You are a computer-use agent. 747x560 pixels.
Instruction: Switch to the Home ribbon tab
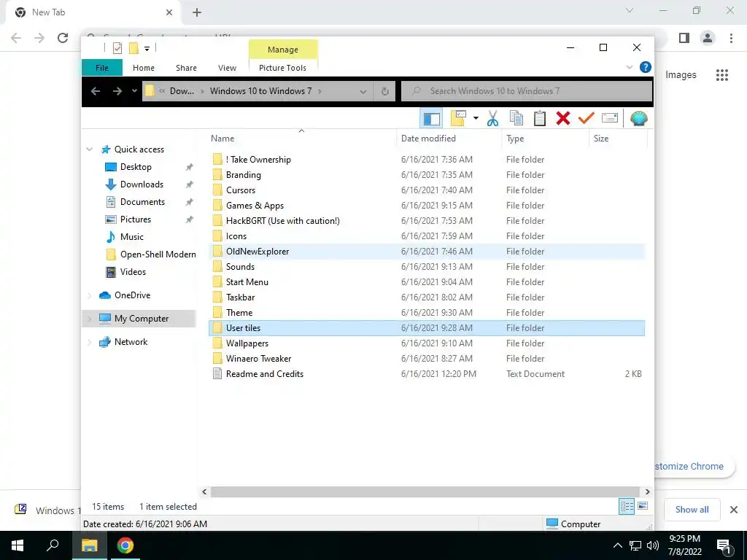(x=144, y=68)
